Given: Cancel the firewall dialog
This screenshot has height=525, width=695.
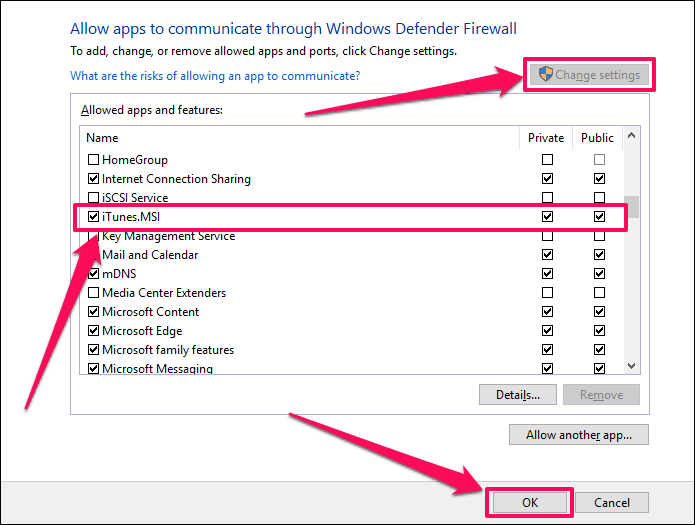Looking at the screenshot, I should pos(612,502).
